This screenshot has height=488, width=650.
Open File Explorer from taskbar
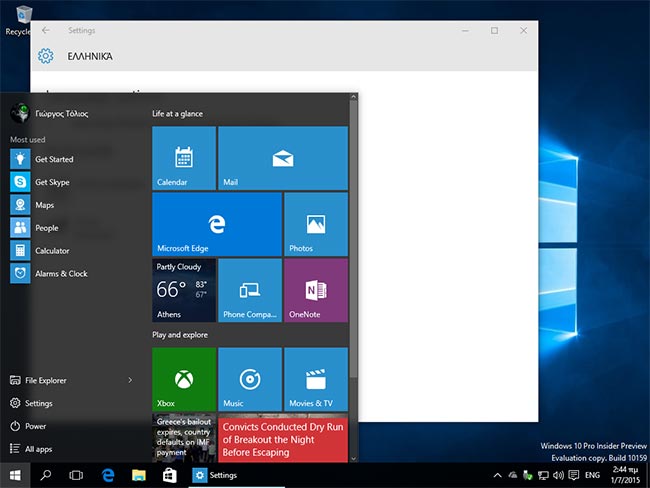pos(138,475)
